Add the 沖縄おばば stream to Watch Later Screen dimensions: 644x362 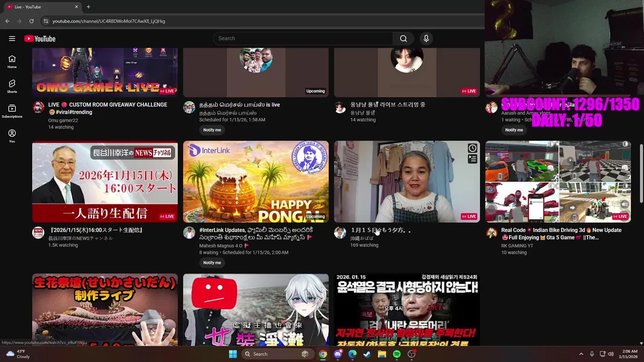click(472, 148)
